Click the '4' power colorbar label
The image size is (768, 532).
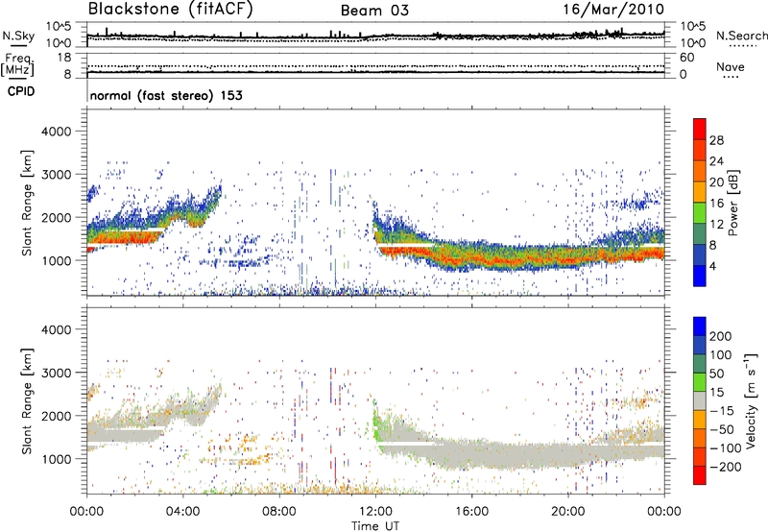(x=713, y=267)
